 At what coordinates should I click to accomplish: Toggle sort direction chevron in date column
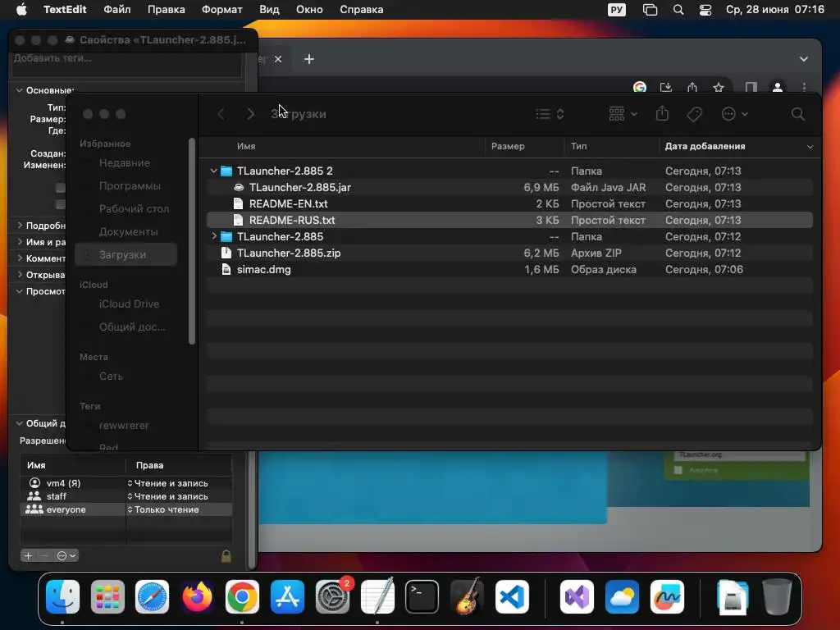tap(810, 146)
